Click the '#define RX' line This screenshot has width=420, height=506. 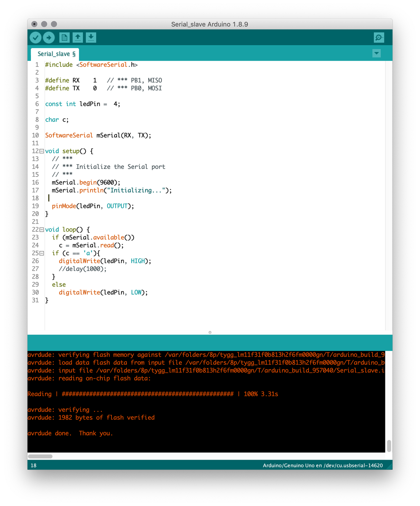coord(103,80)
